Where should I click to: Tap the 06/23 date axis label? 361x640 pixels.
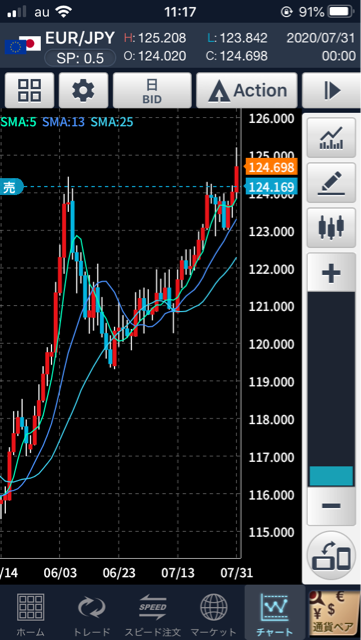118,572
